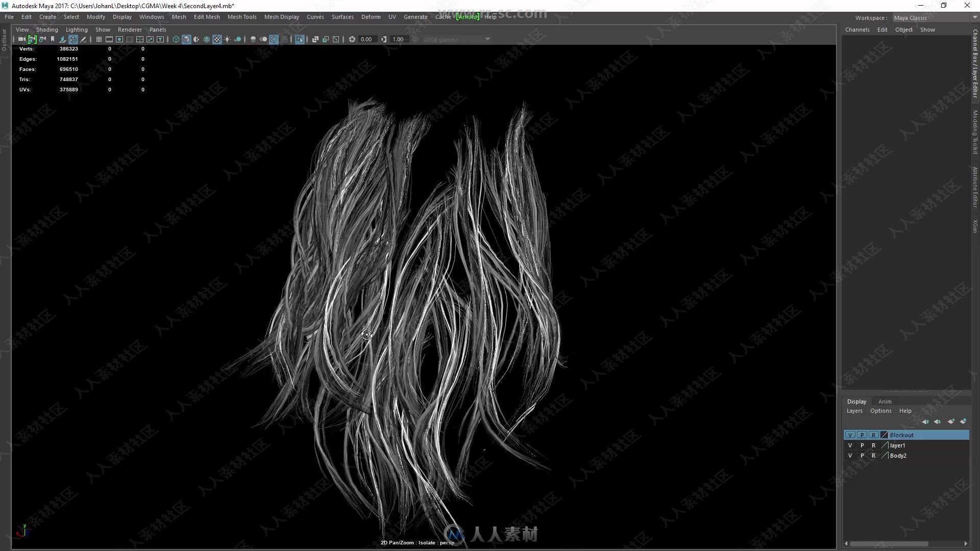Toggle Screen Space Ambient Occlusion icon

click(253, 39)
